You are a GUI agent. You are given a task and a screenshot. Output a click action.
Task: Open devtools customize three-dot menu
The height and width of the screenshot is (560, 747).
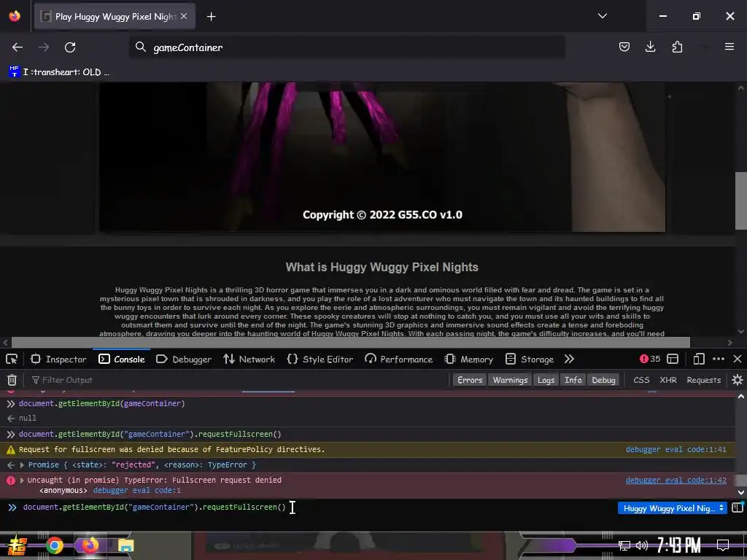[719, 359]
